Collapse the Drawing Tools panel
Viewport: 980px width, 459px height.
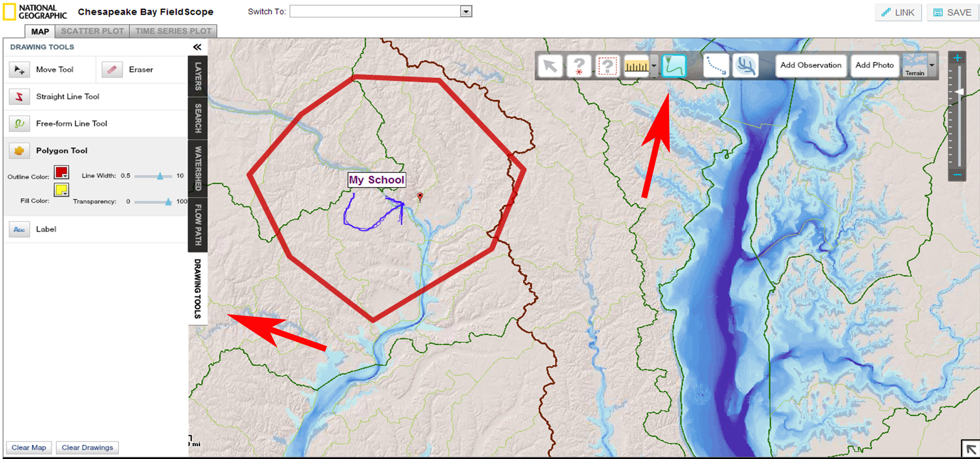[x=197, y=47]
